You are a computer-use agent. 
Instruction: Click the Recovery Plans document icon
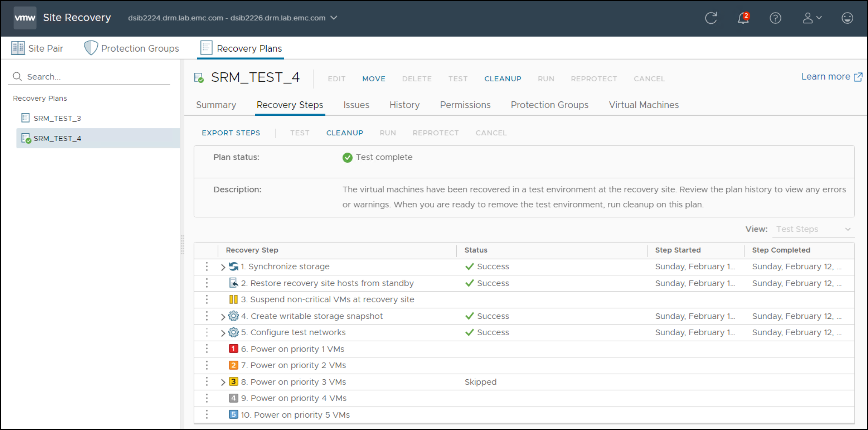[x=206, y=47]
